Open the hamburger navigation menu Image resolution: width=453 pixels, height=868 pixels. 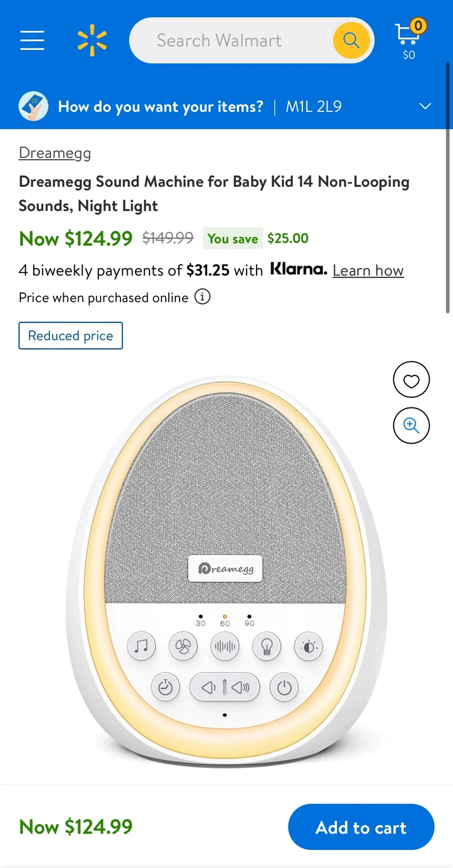coord(32,40)
